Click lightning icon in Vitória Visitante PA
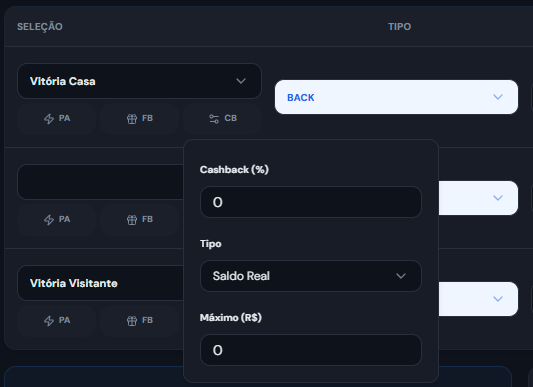The height and width of the screenshot is (387, 533). (x=49, y=321)
